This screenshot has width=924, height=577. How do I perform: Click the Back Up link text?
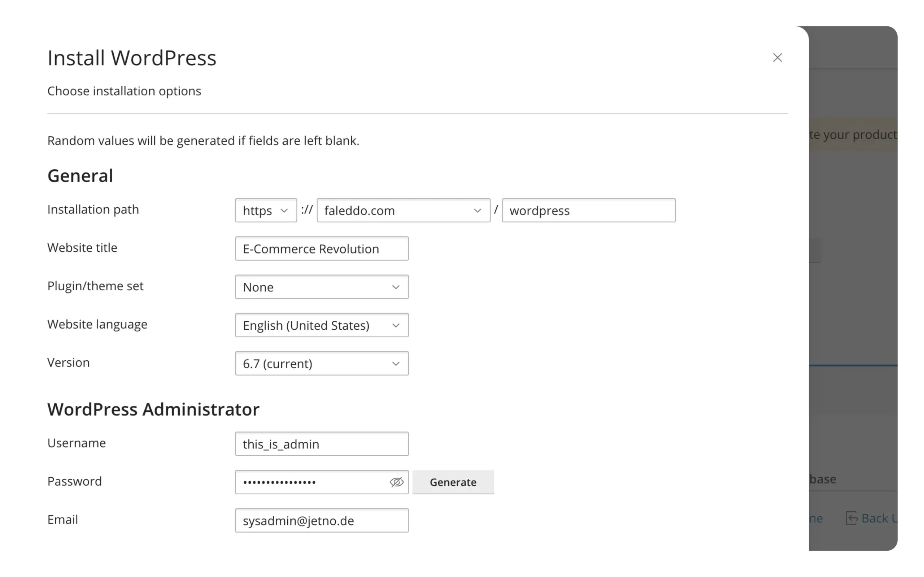(x=878, y=518)
